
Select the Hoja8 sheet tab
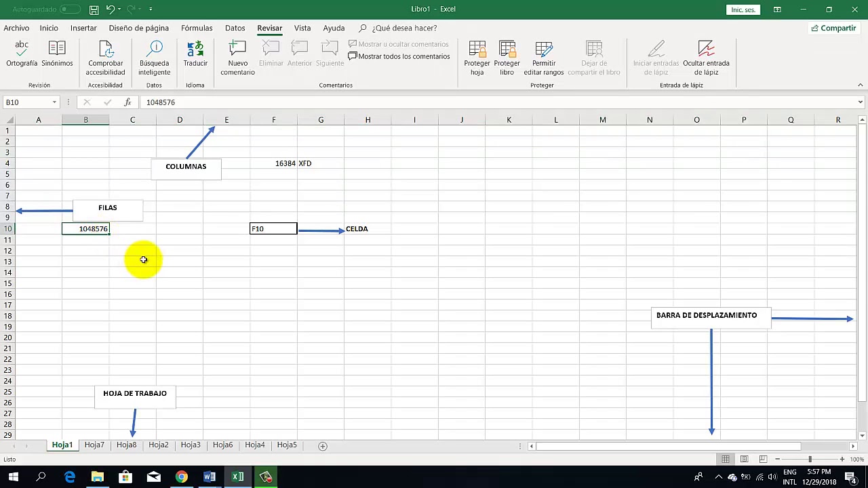[126, 445]
